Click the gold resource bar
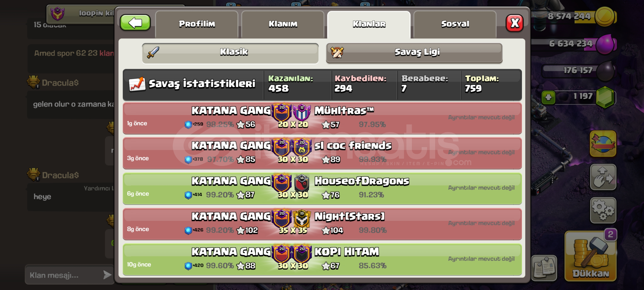Image resolution: width=644 pixels, height=290 pixels. coord(574,16)
